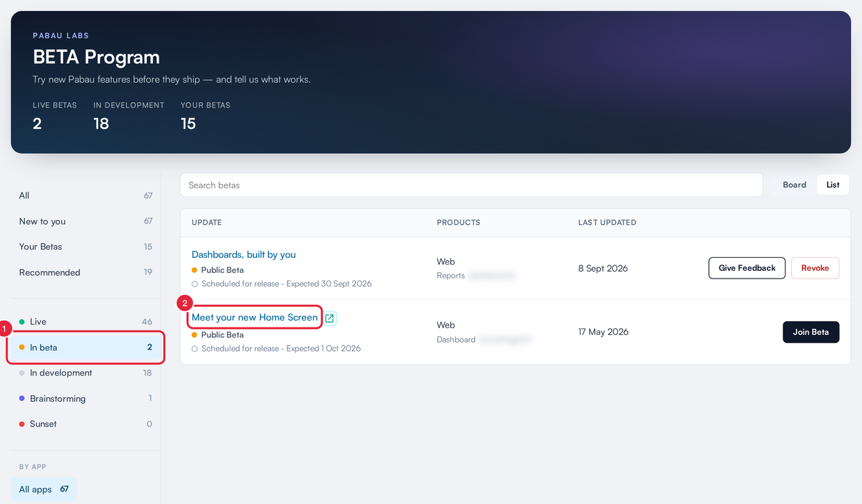Click the Dashboard product label
Screen dimensions: 862x504
pos(456,340)
